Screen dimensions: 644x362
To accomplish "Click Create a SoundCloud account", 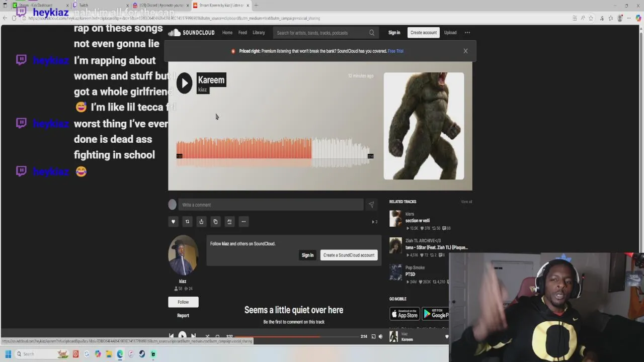I will point(349,255).
